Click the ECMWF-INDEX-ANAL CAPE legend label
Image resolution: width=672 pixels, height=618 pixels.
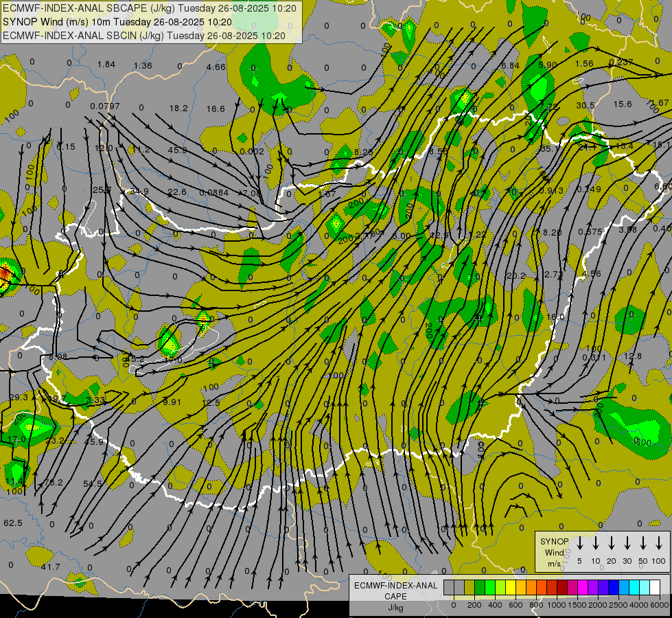point(395,596)
